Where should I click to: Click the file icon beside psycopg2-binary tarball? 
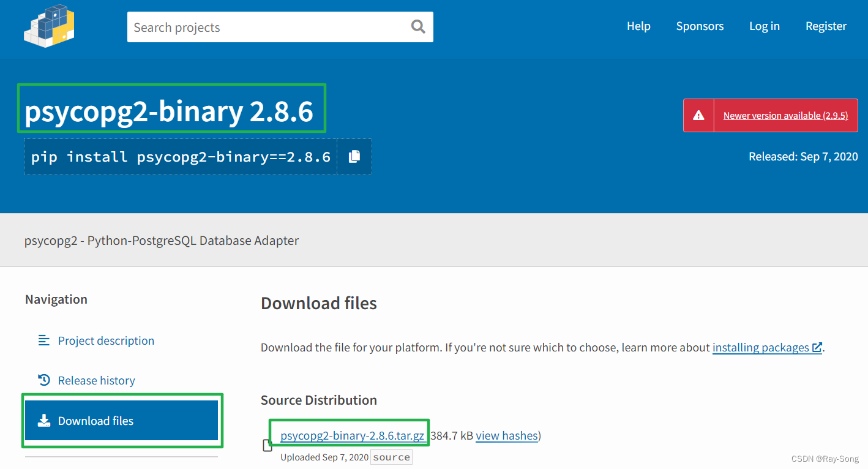pos(268,445)
